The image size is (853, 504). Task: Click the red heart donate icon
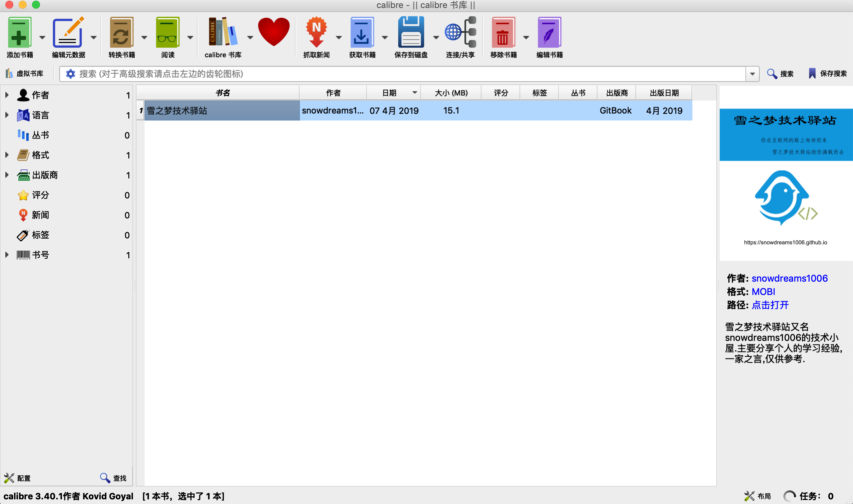274,32
